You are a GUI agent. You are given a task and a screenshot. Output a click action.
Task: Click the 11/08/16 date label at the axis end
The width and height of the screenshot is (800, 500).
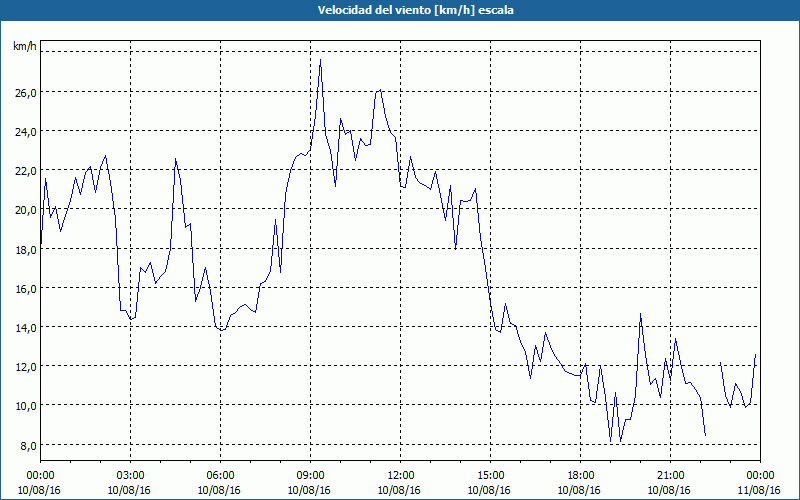(x=760, y=490)
